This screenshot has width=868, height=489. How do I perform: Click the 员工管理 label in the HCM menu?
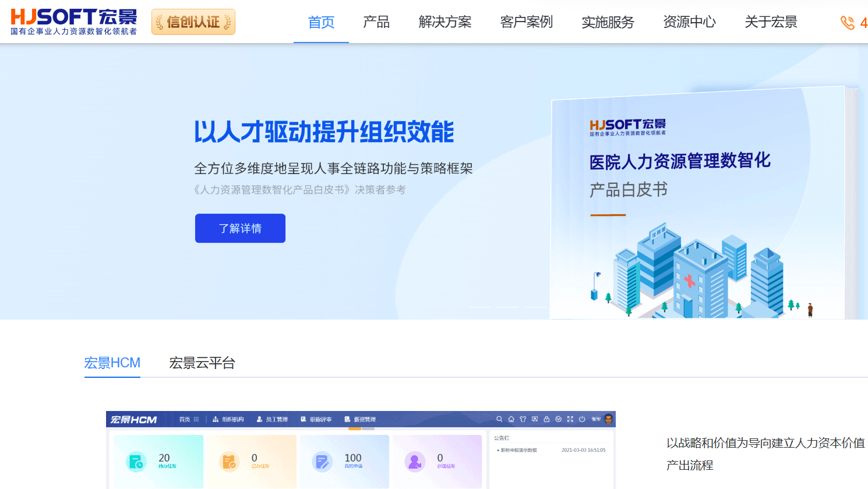click(x=277, y=419)
